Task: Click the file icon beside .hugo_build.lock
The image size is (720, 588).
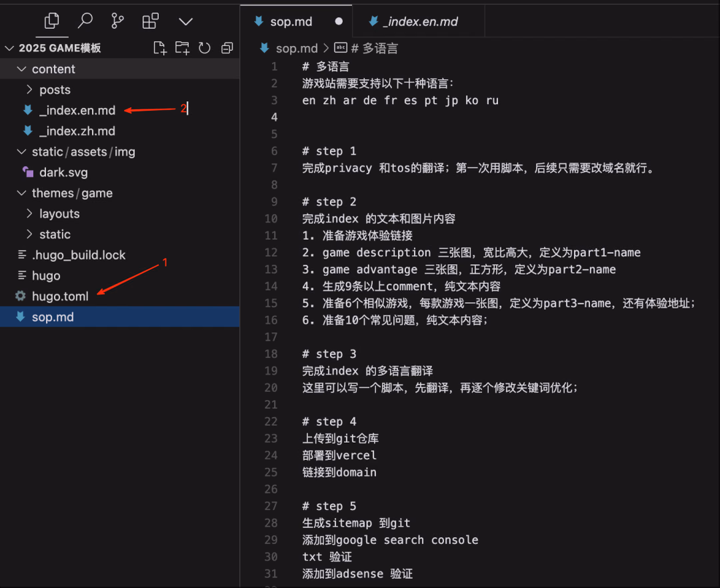Action: (21, 254)
